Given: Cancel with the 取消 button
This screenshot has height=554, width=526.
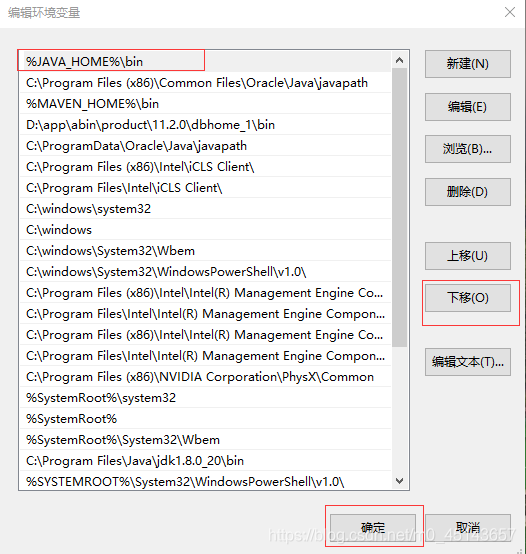Looking at the screenshot, I should coord(467,528).
